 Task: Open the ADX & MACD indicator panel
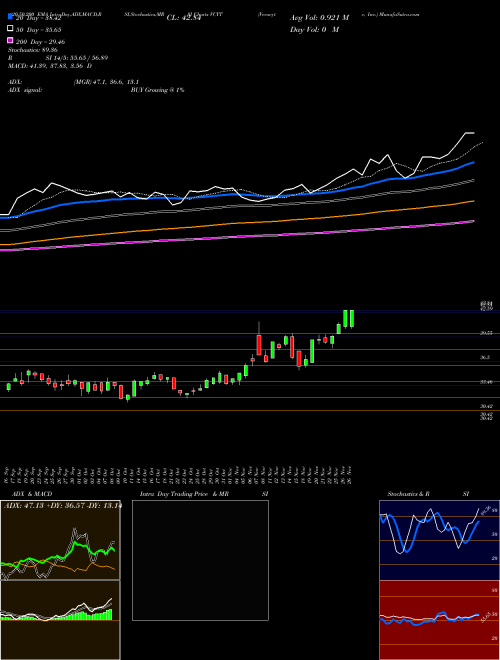coord(60,580)
